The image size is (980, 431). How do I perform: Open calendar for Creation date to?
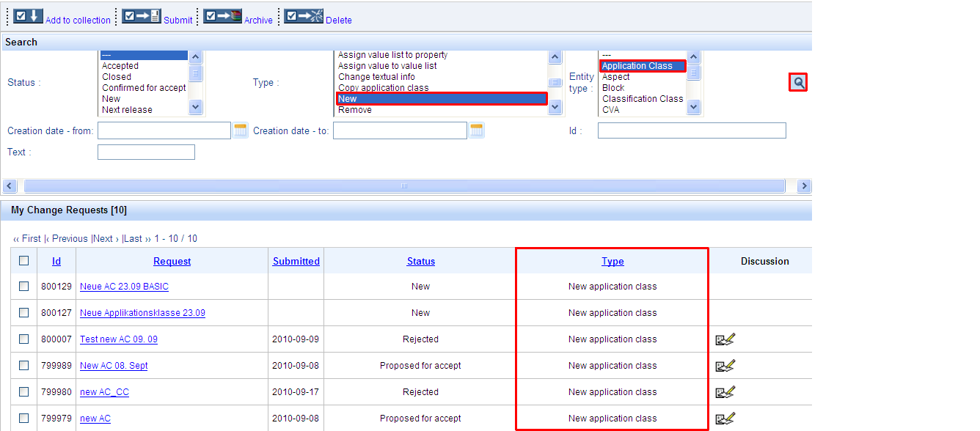click(477, 130)
